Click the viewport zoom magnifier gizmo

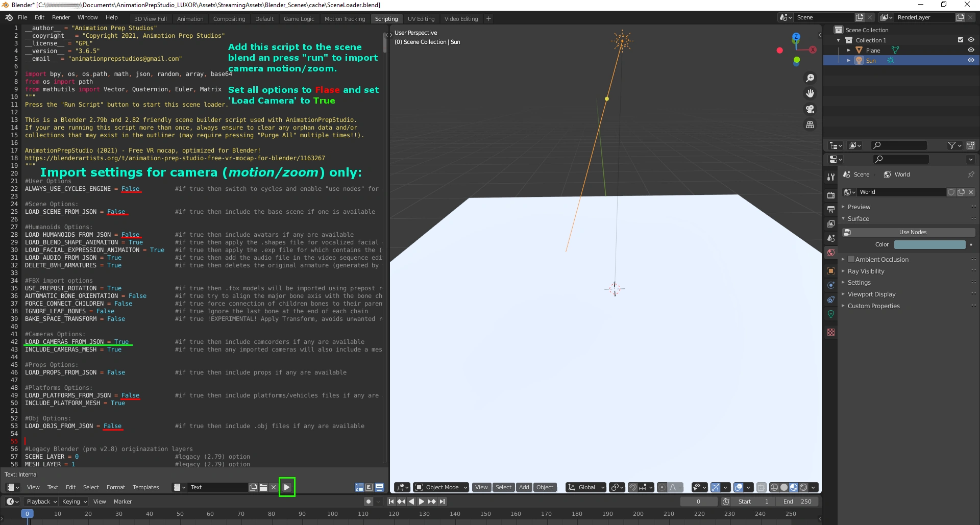tap(810, 78)
